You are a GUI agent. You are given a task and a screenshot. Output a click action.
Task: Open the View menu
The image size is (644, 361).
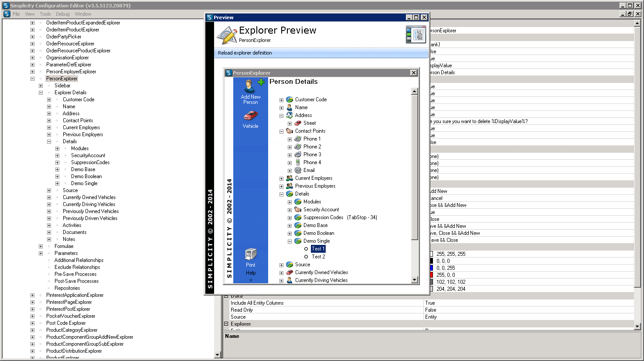[x=30, y=14]
